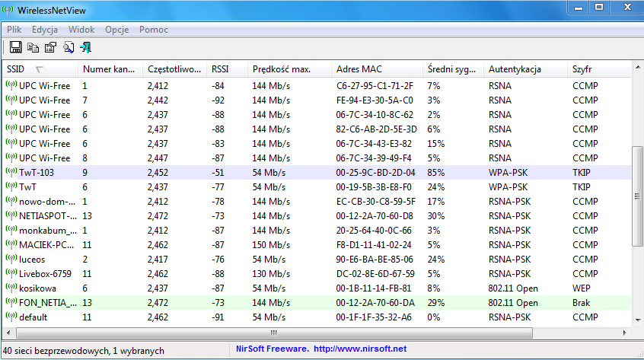Click MAC address 82-C6-AB-2D-5E-3D

(x=376, y=129)
